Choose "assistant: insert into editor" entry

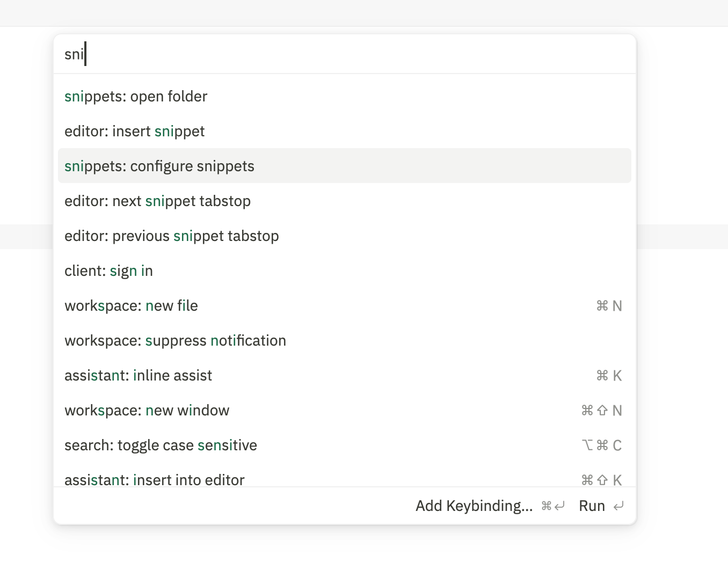pos(155,479)
